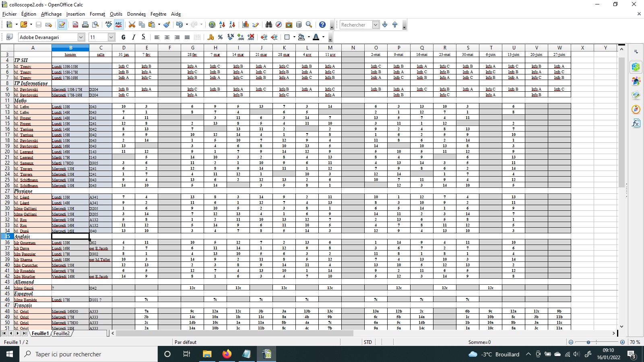Click the Cut scissors icon
This screenshot has height=362, width=644.
tap(132, 25)
